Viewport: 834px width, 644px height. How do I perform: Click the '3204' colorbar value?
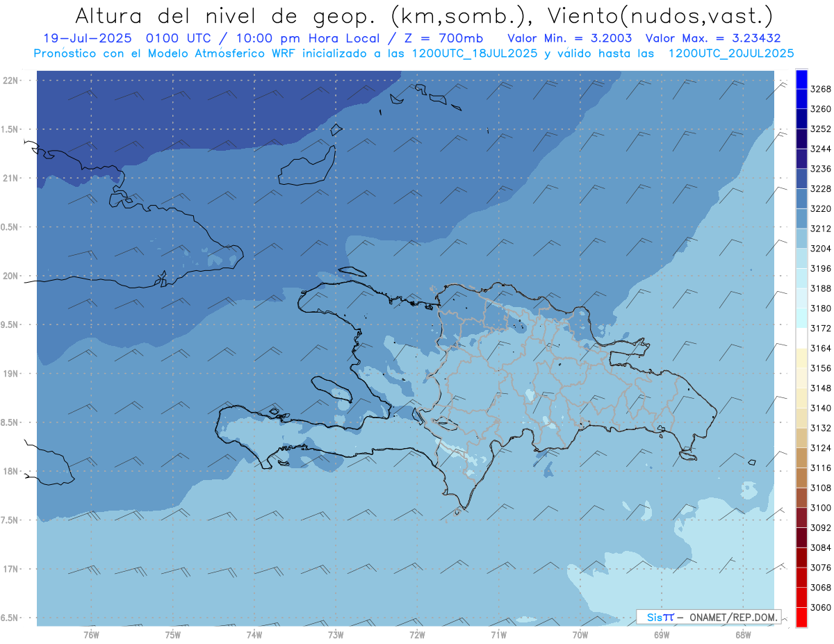[x=821, y=249]
